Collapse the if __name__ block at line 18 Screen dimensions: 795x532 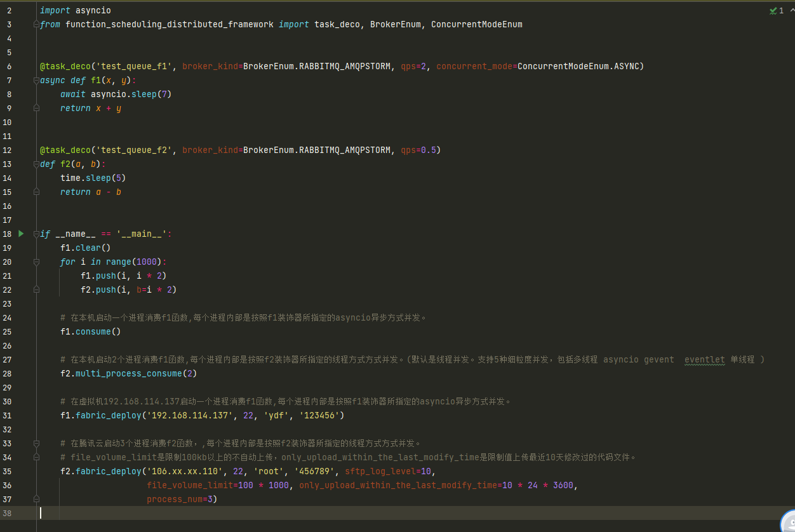coord(36,234)
